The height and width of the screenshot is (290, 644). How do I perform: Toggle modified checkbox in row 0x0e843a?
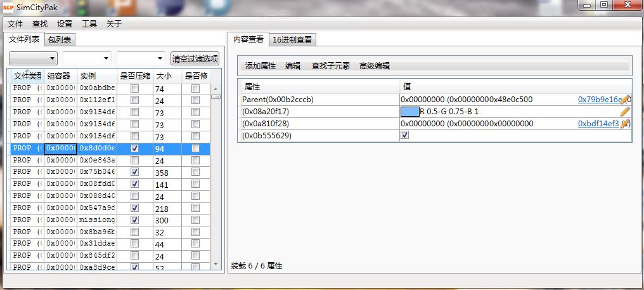[195, 160]
